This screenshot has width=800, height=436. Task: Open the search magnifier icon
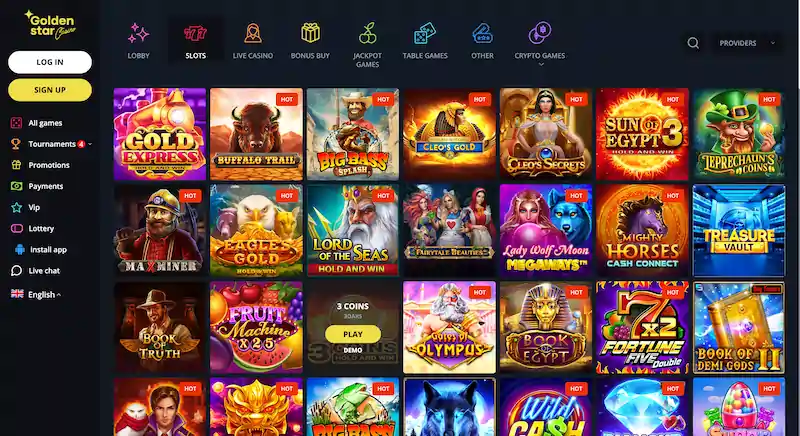pyautogui.click(x=693, y=43)
